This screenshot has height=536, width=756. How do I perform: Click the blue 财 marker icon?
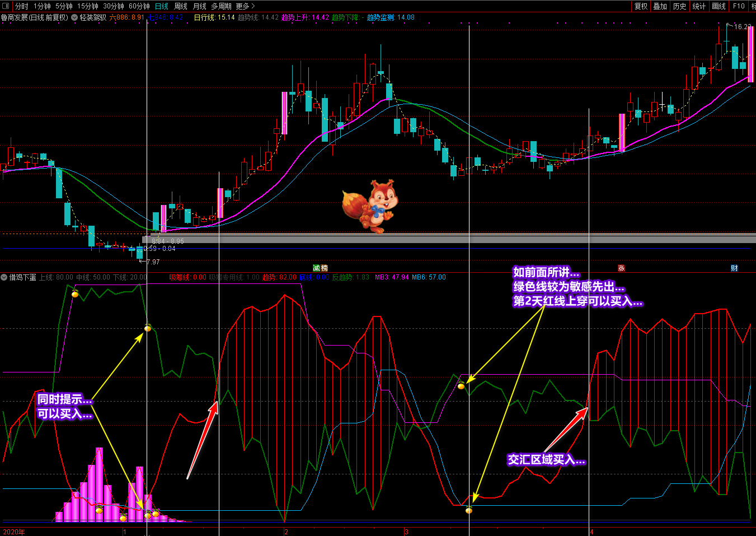pyautogui.click(x=734, y=268)
